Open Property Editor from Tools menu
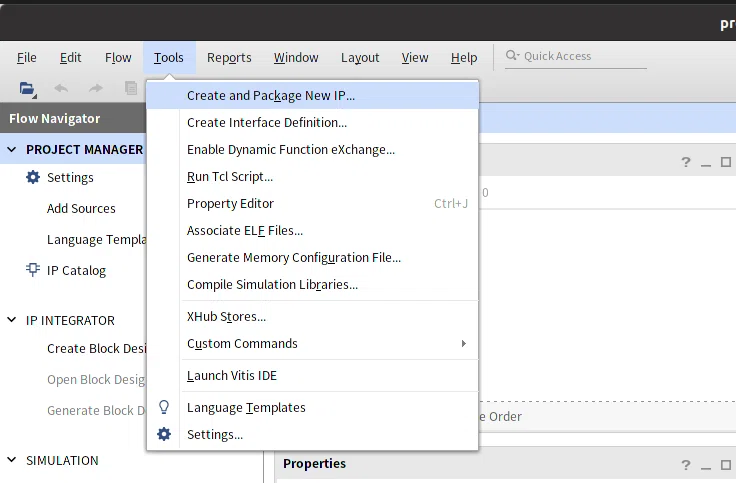This screenshot has width=736, height=483. pyautogui.click(x=313, y=203)
